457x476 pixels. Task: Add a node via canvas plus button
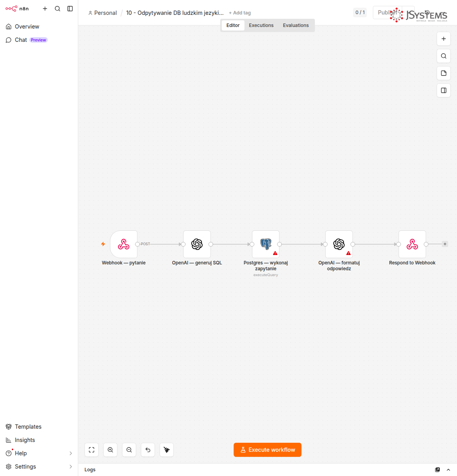pos(444,39)
